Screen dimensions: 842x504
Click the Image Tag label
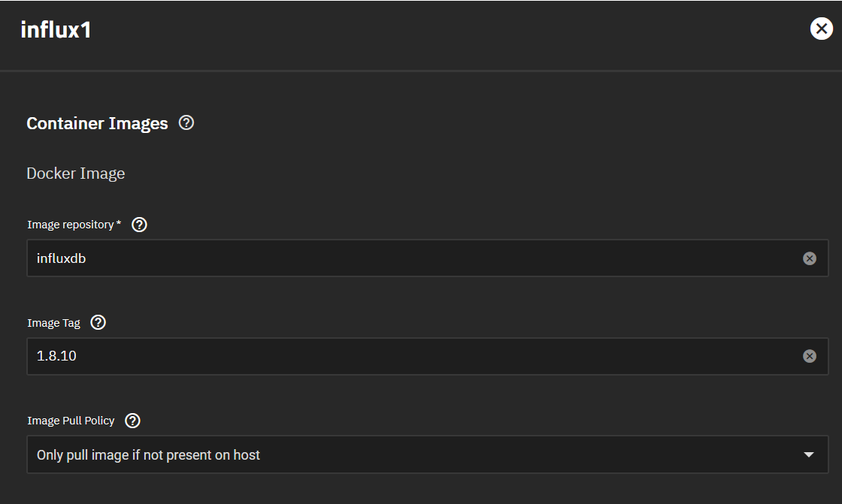coord(53,323)
